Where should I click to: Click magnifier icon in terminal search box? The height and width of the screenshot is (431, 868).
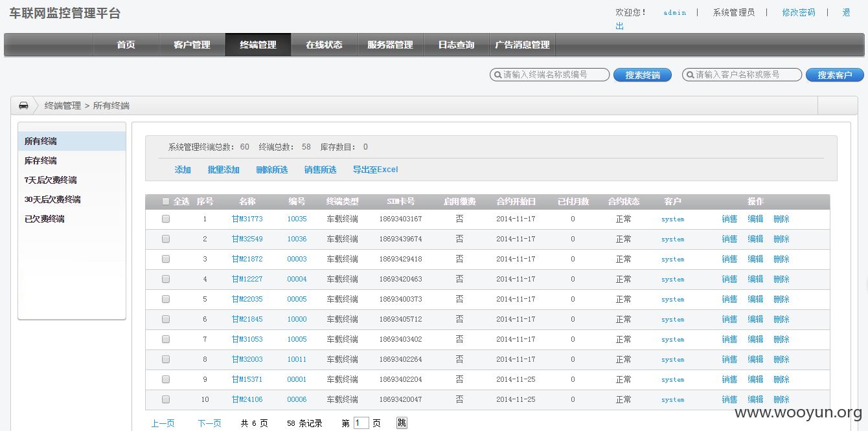point(497,75)
